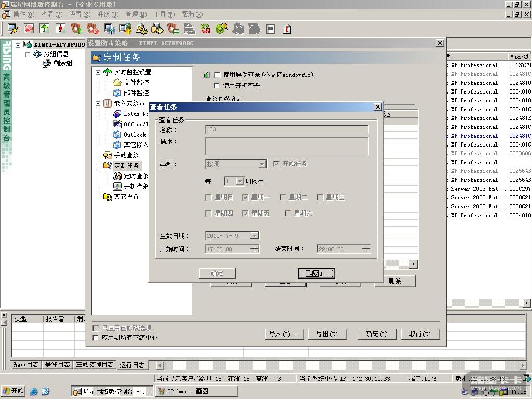Click the computer with lightning bolt toolbar icon

13,29
